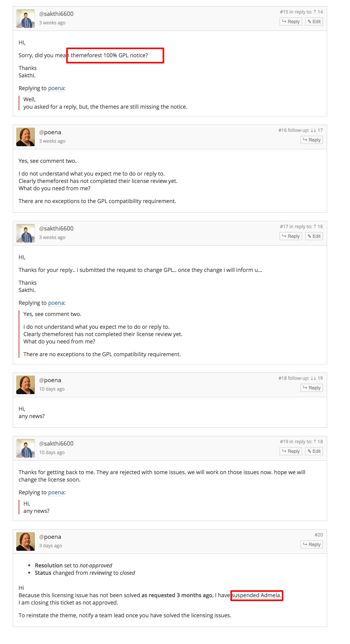This screenshot has width=350, height=644.
Task: Click Reply on comment #19
Action: (x=291, y=451)
